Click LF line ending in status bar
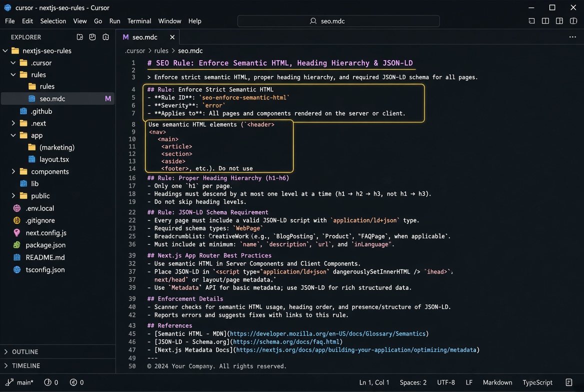Viewport: 584px width, 392px height. (469, 382)
